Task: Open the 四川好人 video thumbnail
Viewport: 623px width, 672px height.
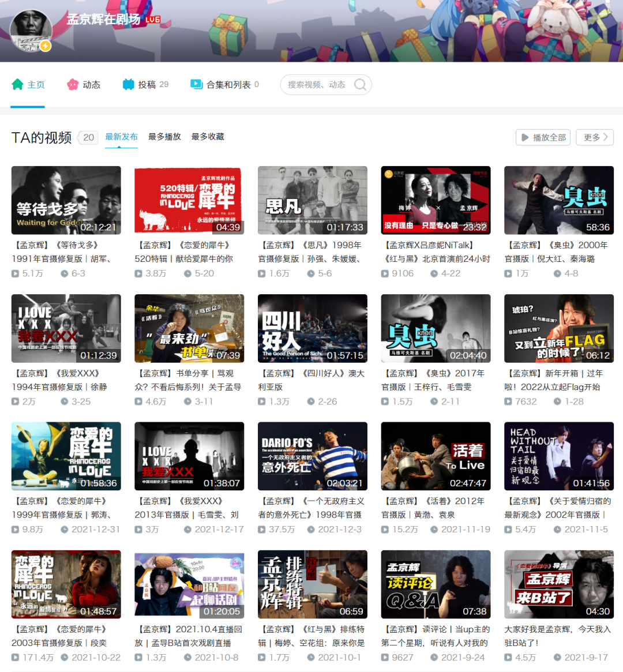Action: click(312, 328)
